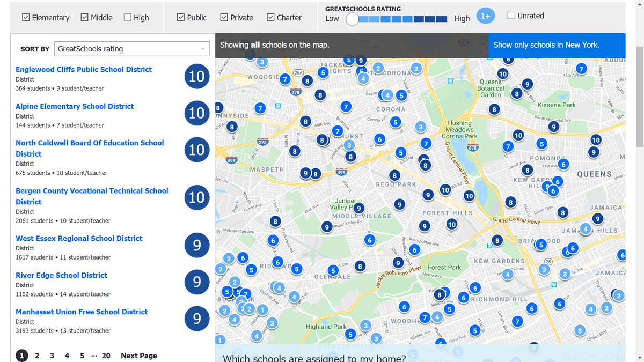Go to results page 3
The width and height of the screenshot is (644, 362).
click(x=52, y=356)
